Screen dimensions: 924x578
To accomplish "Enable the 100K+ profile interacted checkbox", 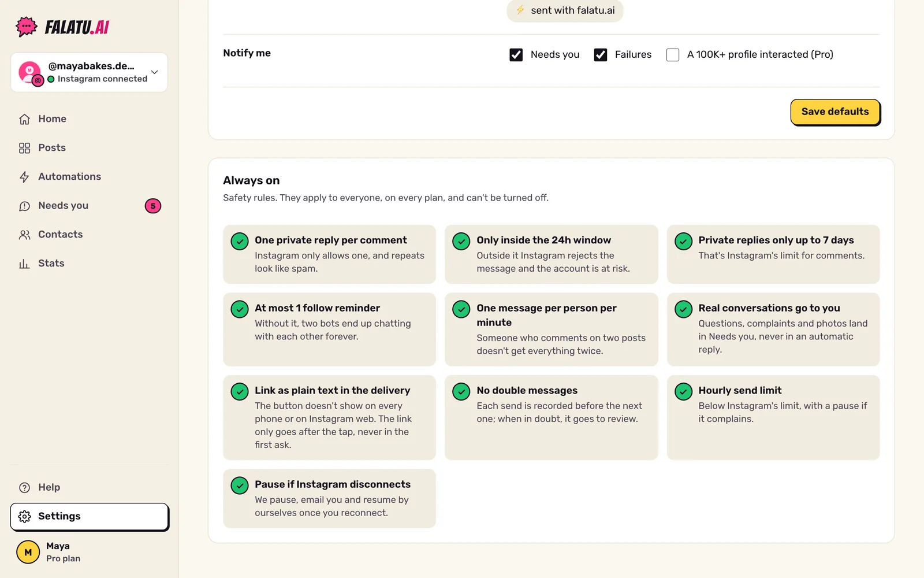I will [673, 54].
